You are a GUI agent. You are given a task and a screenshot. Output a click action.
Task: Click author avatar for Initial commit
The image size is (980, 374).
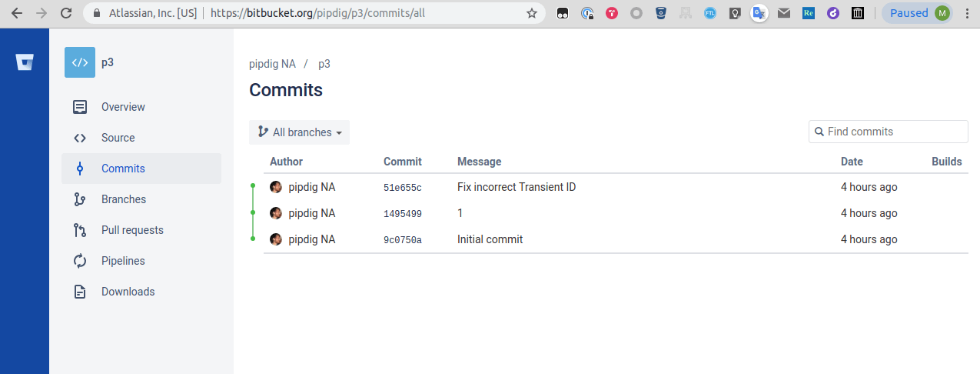[x=276, y=239]
